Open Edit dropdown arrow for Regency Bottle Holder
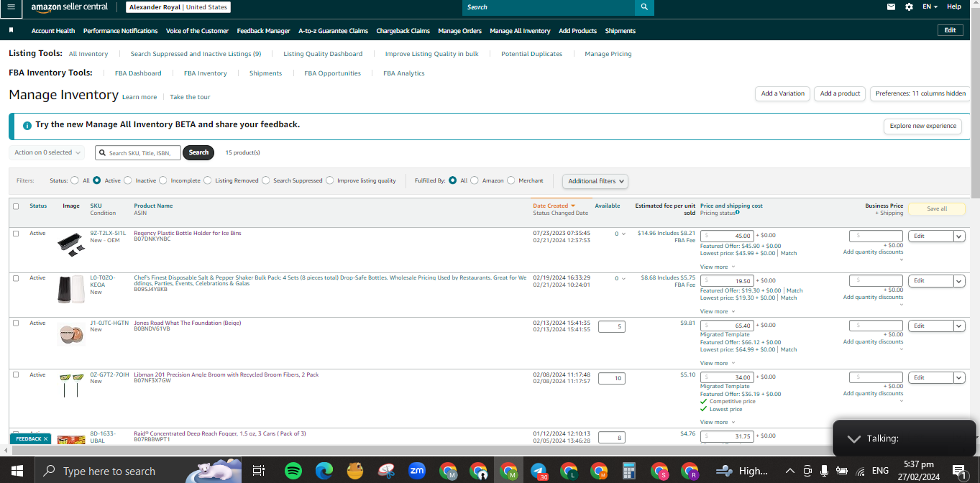 coord(959,236)
